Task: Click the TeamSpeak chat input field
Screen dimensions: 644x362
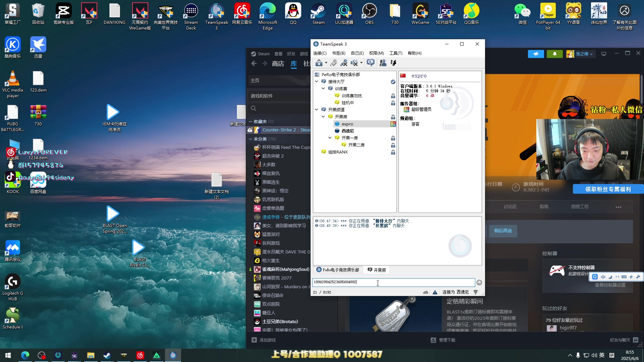Action: point(393,282)
